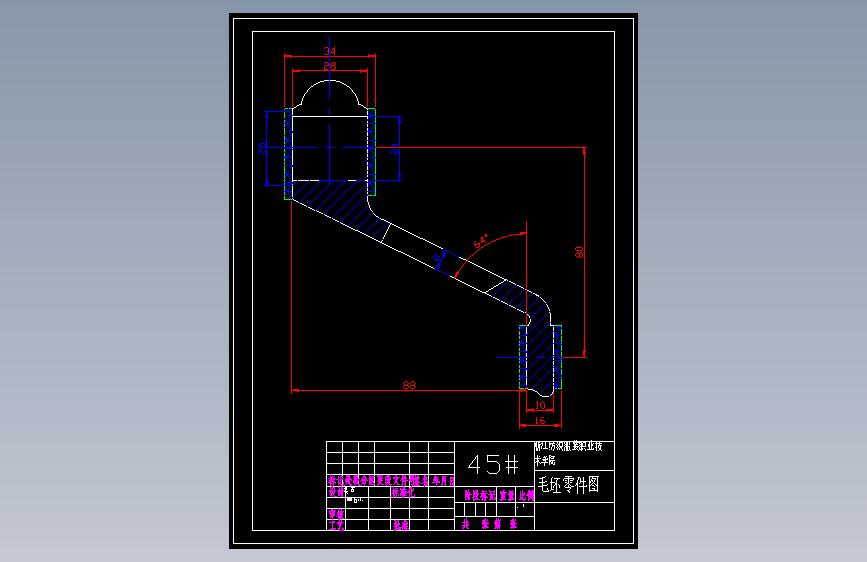The height and width of the screenshot is (562, 867).
Task: Click the 16 dimension text at bottom
Action: pos(540,420)
